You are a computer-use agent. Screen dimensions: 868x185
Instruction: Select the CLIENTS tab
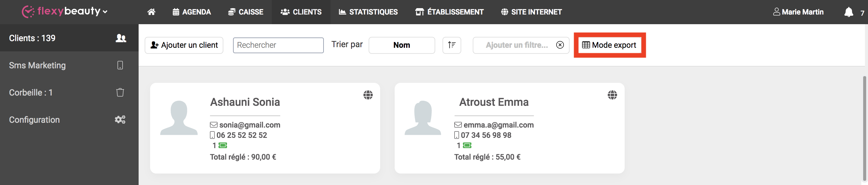pyautogui.click(x=301, y=12)
